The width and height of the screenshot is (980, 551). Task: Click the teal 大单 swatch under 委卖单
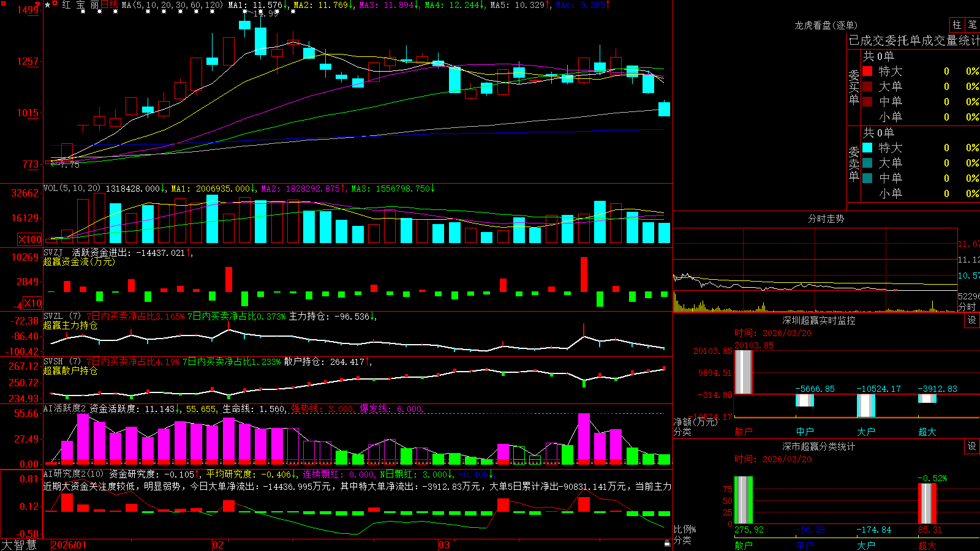pyautogui.click(x=867, y=163)
